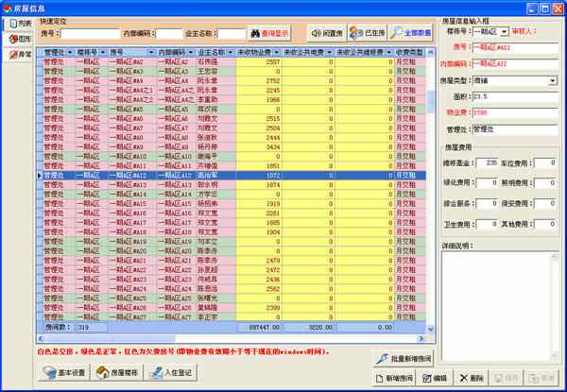Expand the 楼栋号 building dropdown
Viewport: 567px width, 392px height.
pyautogui.click(x=506, y=31)
